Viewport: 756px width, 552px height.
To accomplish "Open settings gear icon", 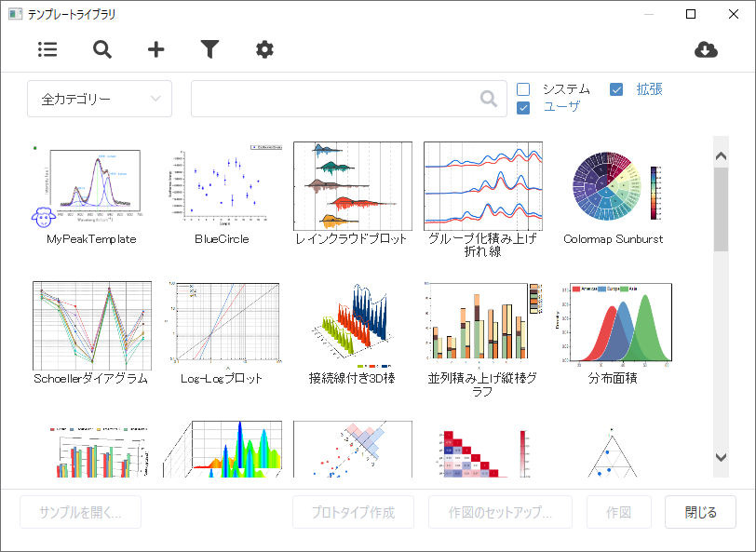I will (264, 49).
